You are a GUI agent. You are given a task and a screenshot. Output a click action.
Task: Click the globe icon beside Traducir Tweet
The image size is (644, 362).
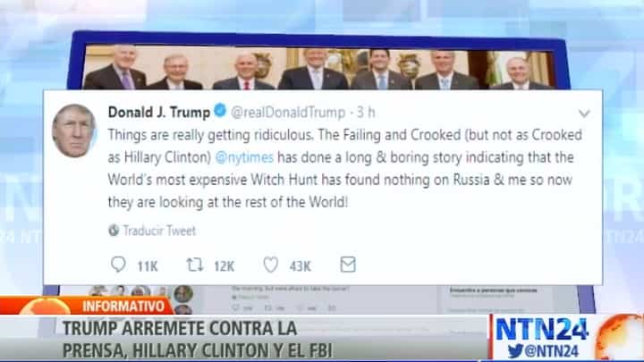click(114, 231)
